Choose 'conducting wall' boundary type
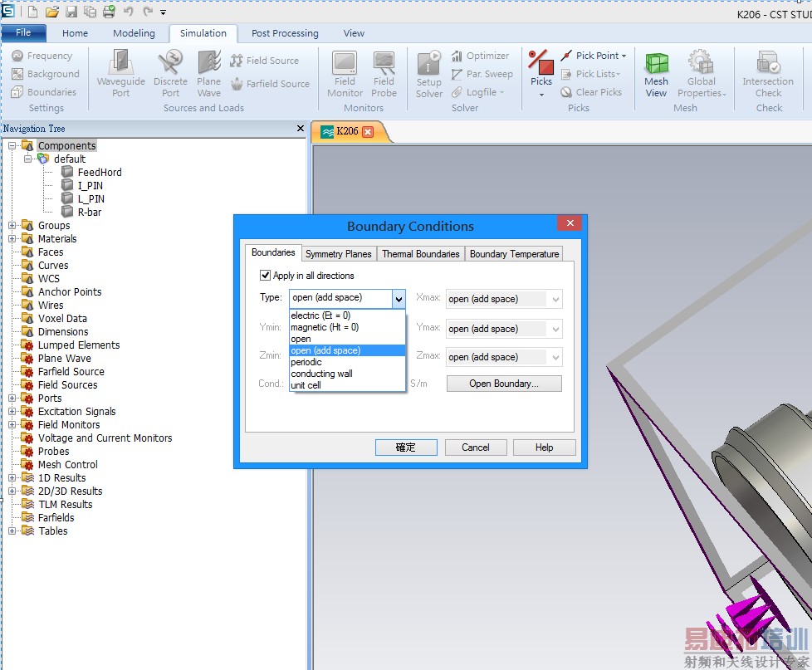Image resolution: width=812 pixels, height=670 pixels. (x=347, y=374)
